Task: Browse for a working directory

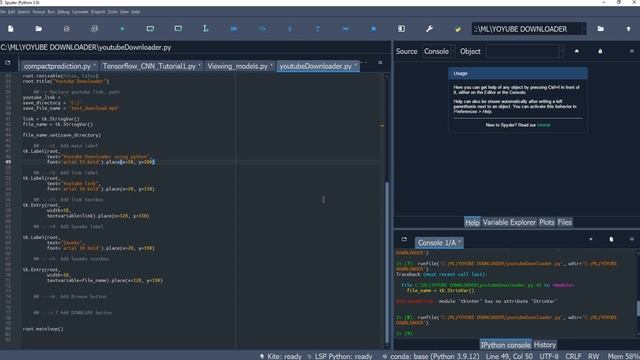Action: 600,29
